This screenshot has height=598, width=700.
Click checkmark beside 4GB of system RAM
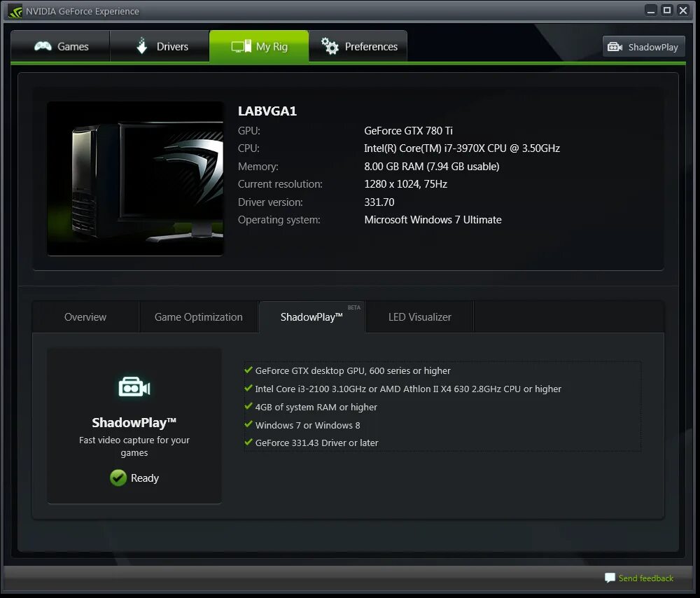248,406
